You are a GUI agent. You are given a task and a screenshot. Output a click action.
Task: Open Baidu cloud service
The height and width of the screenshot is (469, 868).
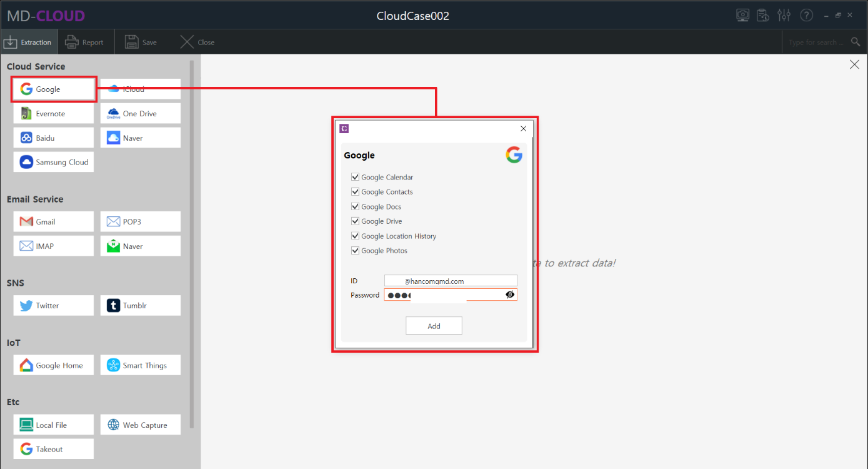pyautogui.click(x=54, y=138)
